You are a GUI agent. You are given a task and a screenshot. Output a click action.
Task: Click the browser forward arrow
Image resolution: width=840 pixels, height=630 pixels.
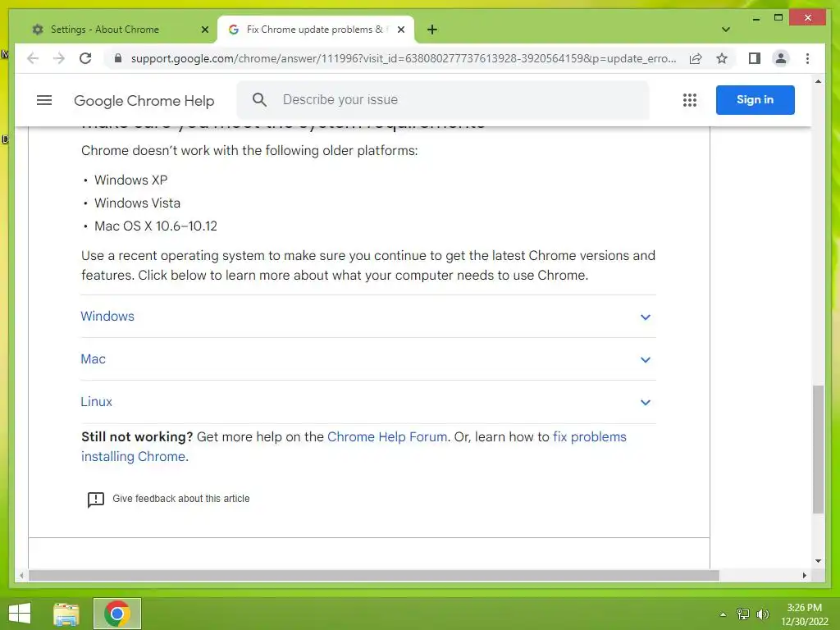click(x=59, y=58)
